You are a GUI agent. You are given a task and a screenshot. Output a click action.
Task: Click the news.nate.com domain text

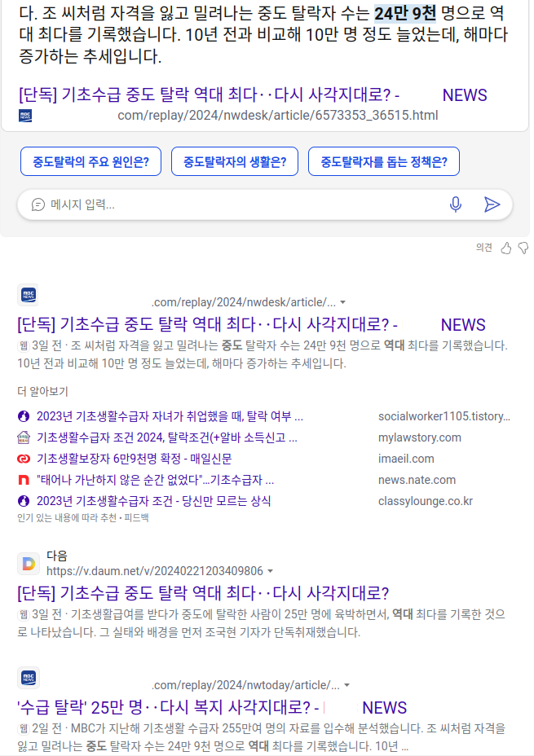coord(417,480)
